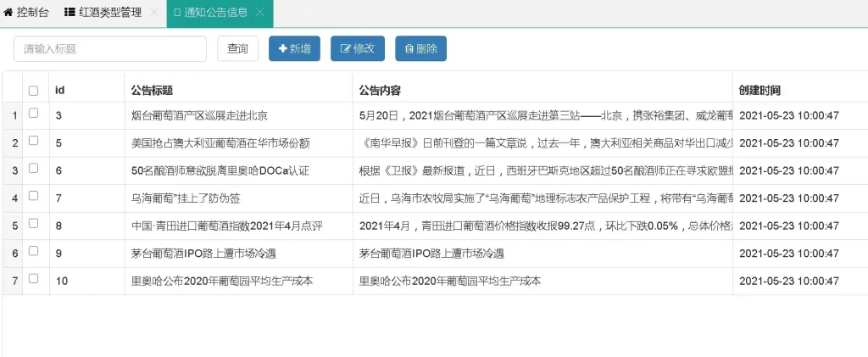Check the checkbox for id 6 row

(34, 168)
